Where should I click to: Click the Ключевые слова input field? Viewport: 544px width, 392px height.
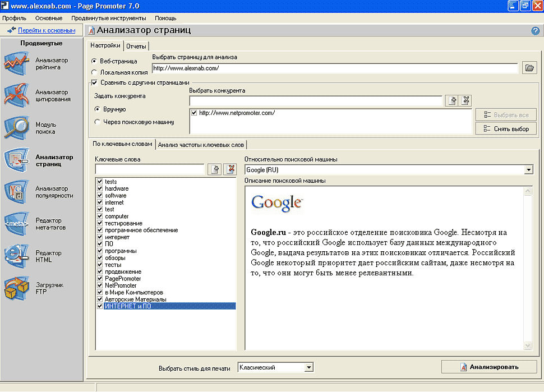point(150,169)
